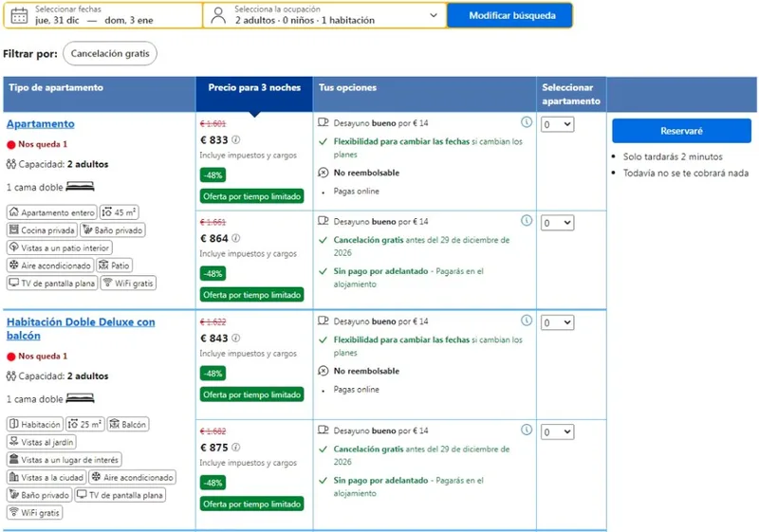Click Oferta por tiempo limitado badge for € 833
The width and height of the screenshot is (759, 532).
tap(251, 196)
